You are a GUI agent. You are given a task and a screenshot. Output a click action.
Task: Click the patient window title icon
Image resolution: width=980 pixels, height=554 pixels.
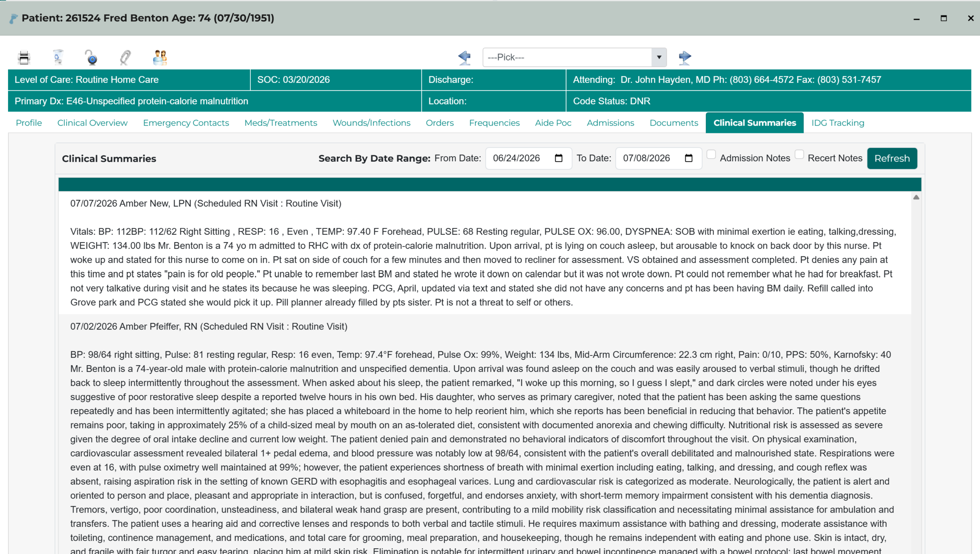[x=13, y=18]
